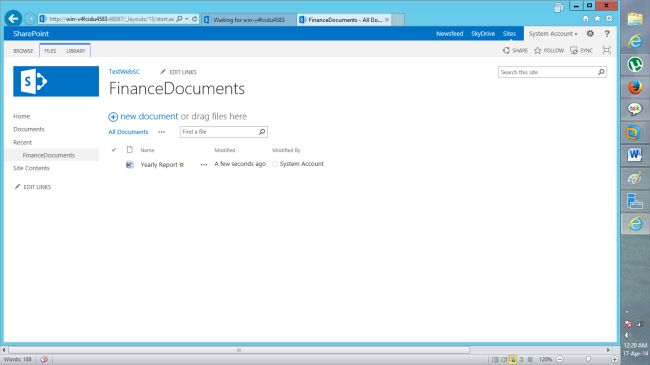Select the LIBRARY ribbon tab
The width and height of the screenshot is (650, 365).
point(75,51)
